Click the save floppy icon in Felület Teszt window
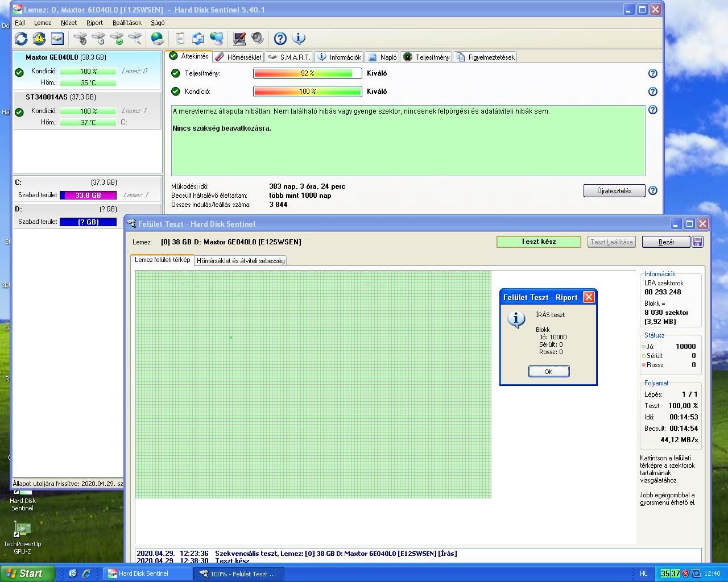 [x=698, y=242]
